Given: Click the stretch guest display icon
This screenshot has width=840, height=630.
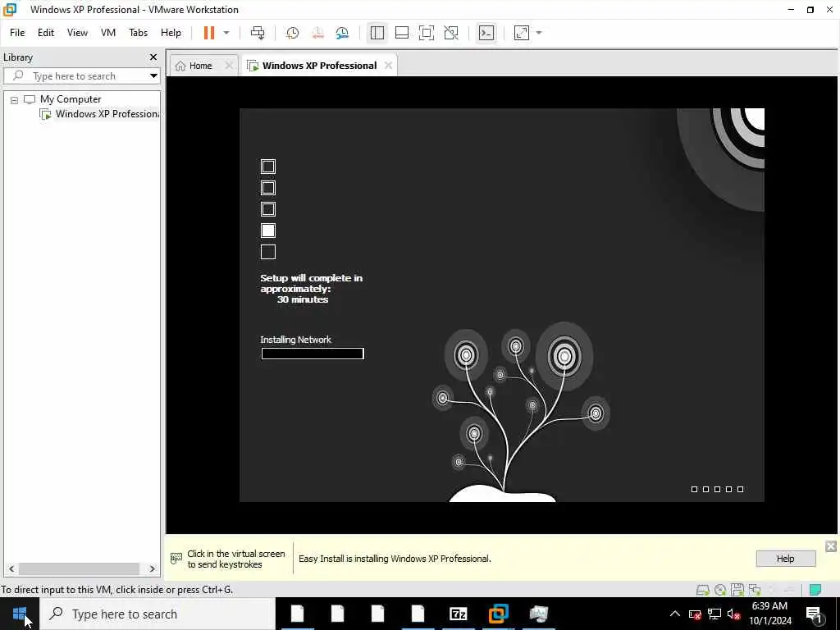Looking at the screenshot, I should point(521,33).
